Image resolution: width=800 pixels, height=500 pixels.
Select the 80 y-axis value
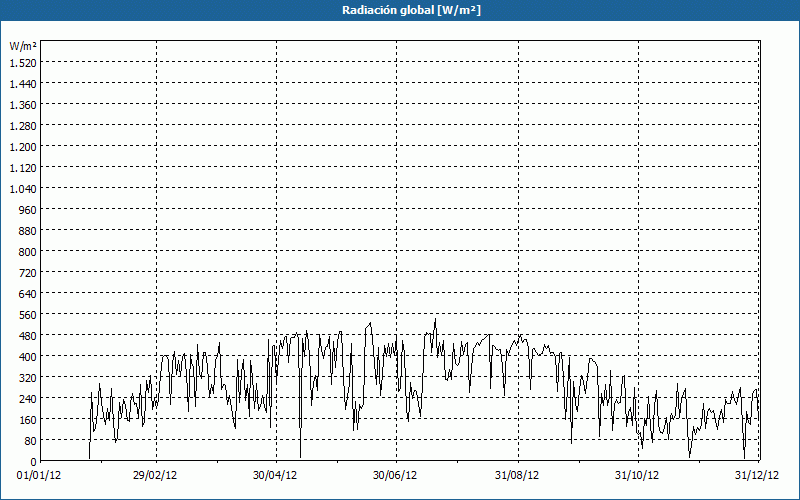click(x=31, y=441)
